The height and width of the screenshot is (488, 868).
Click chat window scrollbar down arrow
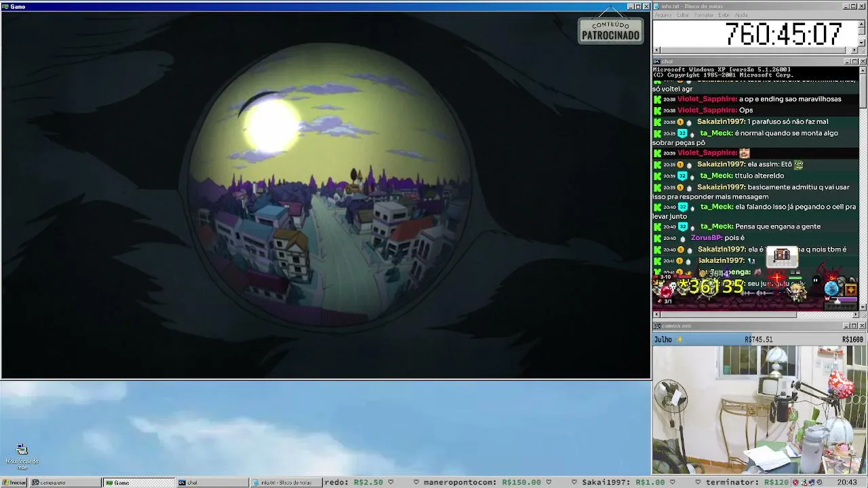(x=863, y=307)
